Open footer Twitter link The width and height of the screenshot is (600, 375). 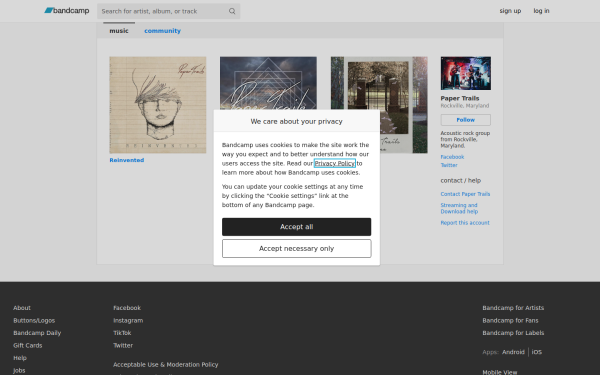point(123,345)
